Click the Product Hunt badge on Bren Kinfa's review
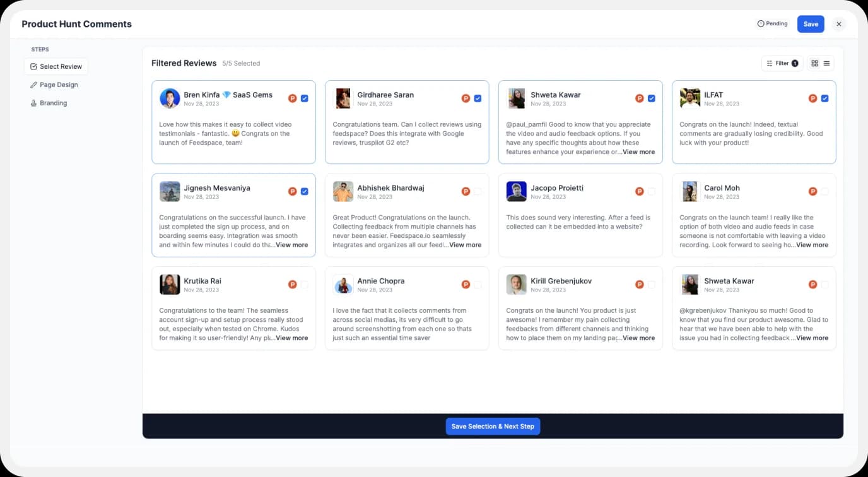Viewport: 868px width, 477px height. click(292, 98)
